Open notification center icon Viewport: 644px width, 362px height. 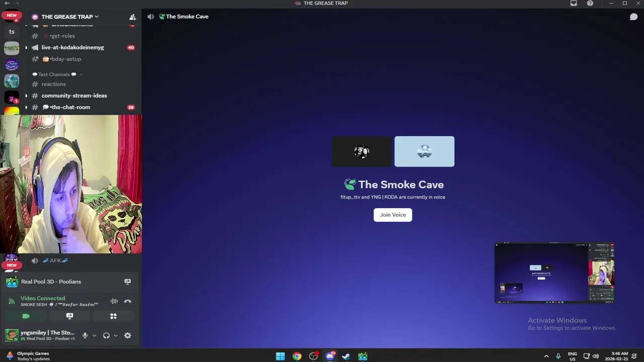pyautogui.click(x=634, y=356)
